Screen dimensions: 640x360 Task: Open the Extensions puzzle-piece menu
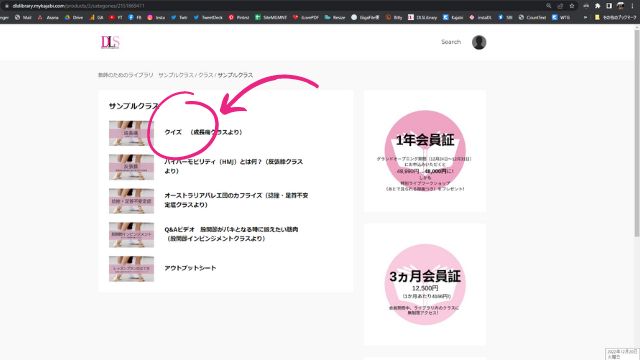[x=598, y=6]
